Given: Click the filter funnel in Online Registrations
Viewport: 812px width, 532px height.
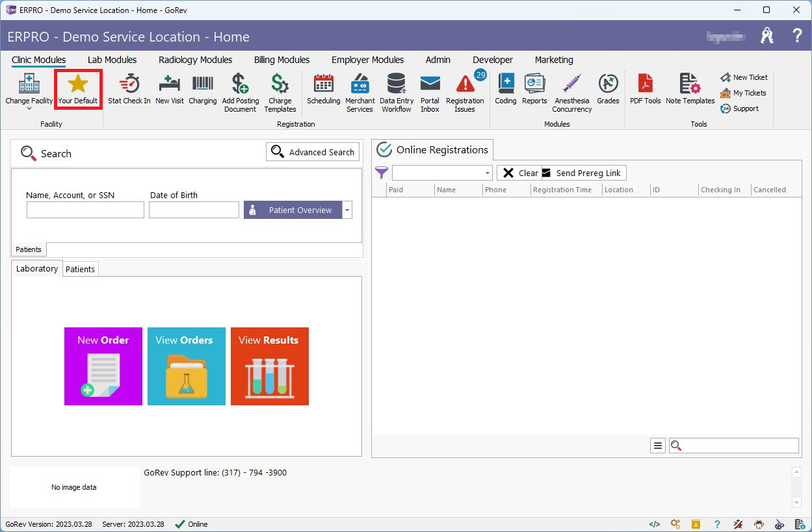Looking at the screenshot, I should (382, 173).
